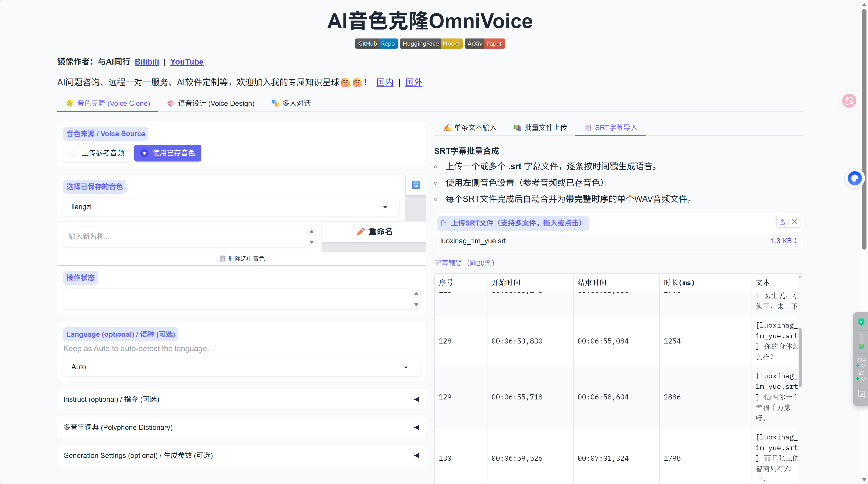
Task: Click the subtitle preview table scrollbar
Action: (800, 357)
